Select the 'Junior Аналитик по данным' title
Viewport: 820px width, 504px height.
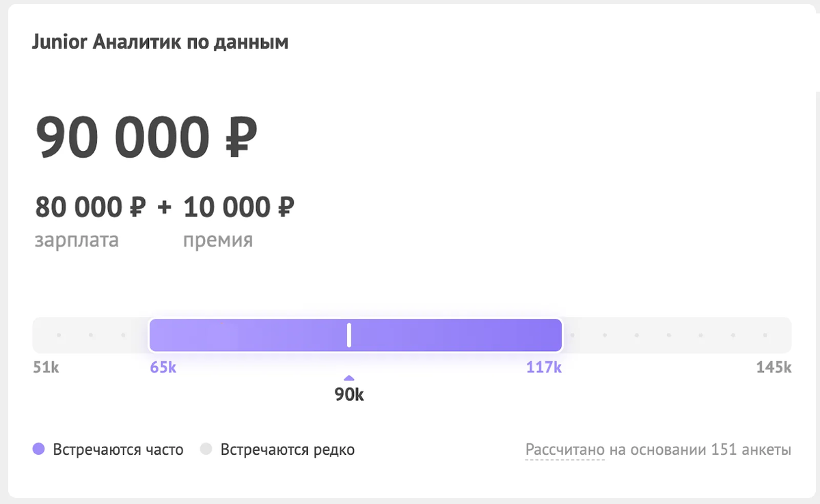[x=160, y=42]
